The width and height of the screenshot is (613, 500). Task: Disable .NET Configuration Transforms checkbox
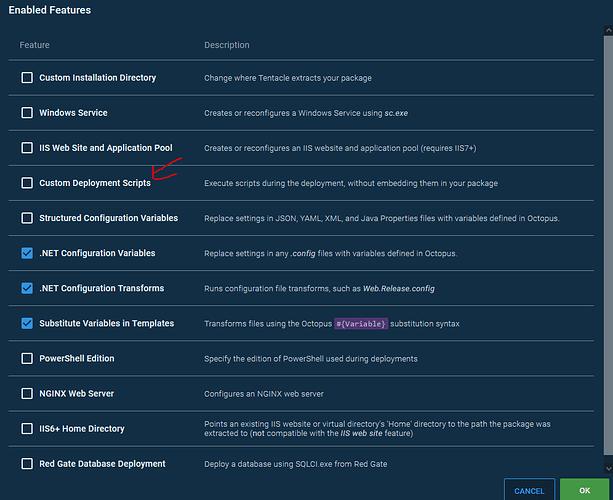point(27,288)
